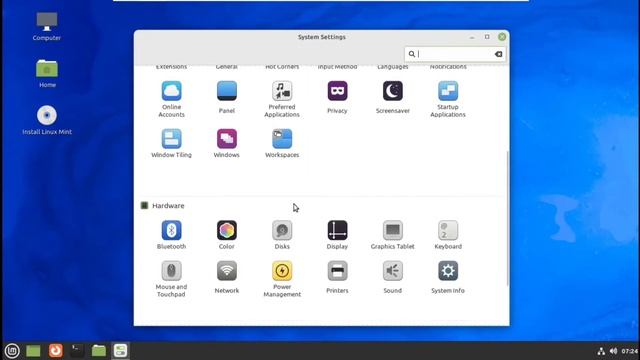Minimize the System Settings window
The image size is (640, 360).
(472, 37)
